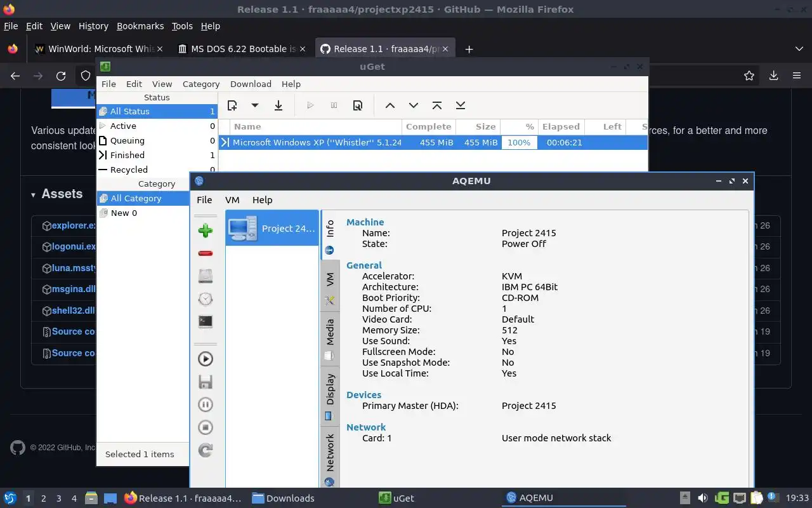Click the 100% progress bar of the download
Viewport: 812px width, 508px height.
(x=519, y=142)
